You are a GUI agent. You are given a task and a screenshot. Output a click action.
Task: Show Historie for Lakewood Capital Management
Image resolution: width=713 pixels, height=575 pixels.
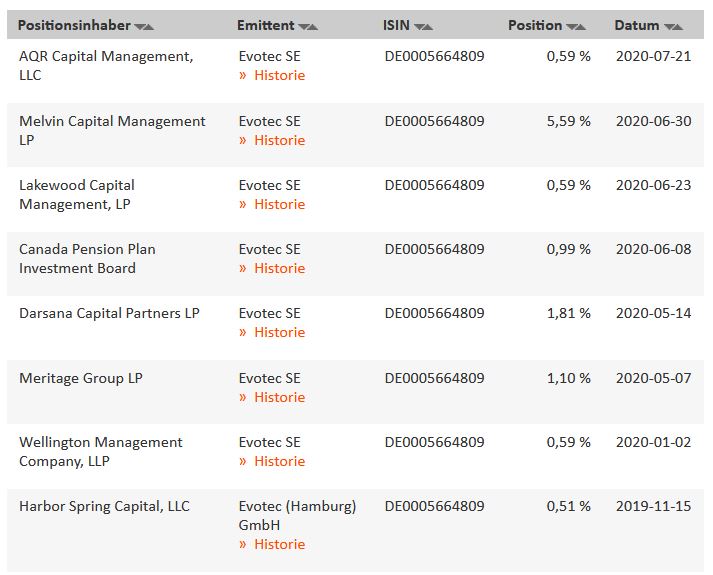tap(278, 205)
